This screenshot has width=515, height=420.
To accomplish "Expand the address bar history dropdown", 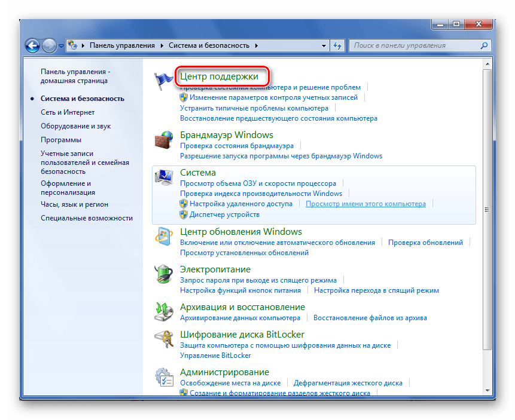I will tap(324, 45).
